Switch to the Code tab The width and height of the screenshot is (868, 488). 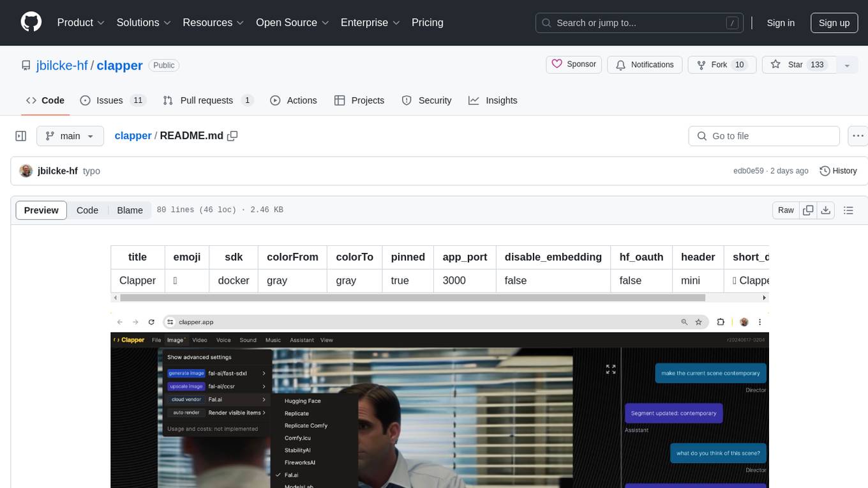click(45, 100)
